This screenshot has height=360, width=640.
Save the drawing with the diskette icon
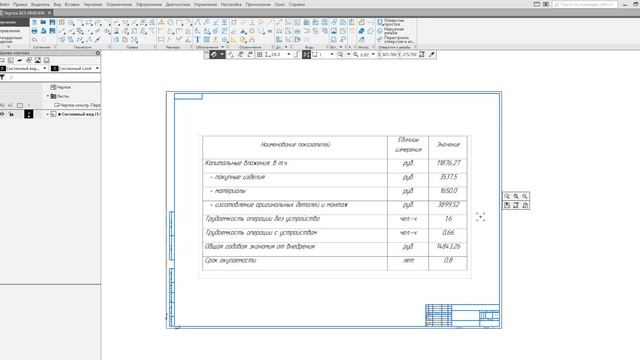(52, 22)
